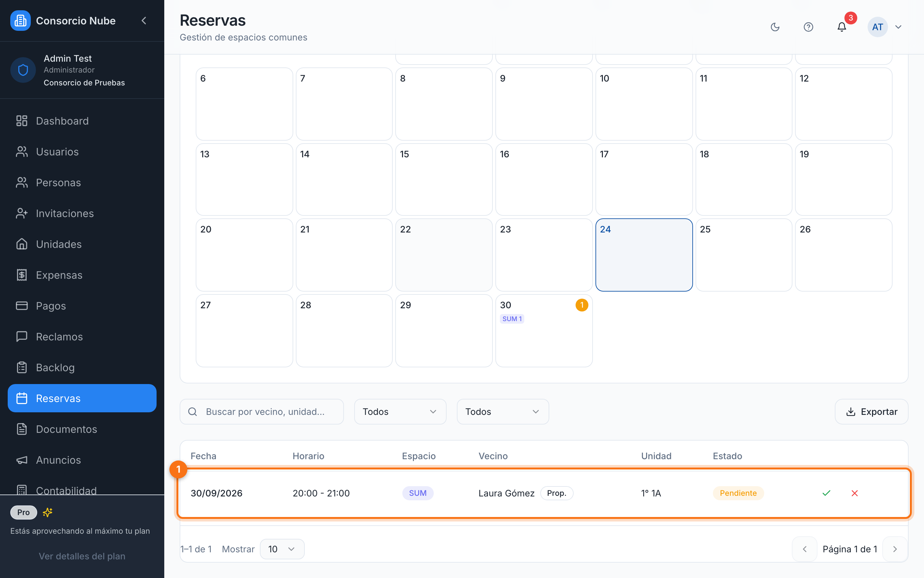This screenshot has height=578, width=924.
Task: Approve Laura Gómez reservation with green check
Action: click(x=827, y=493)
